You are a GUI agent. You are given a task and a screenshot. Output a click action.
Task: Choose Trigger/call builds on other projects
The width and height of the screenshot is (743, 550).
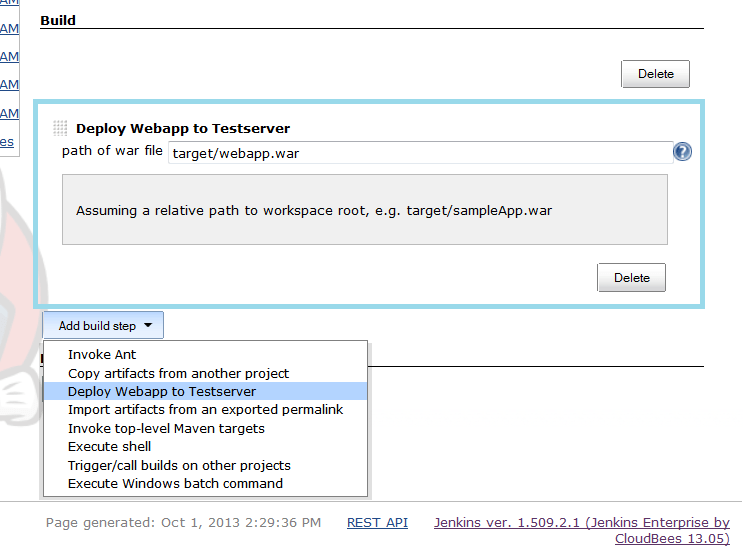pyautogui.click(x=179, y=465)
